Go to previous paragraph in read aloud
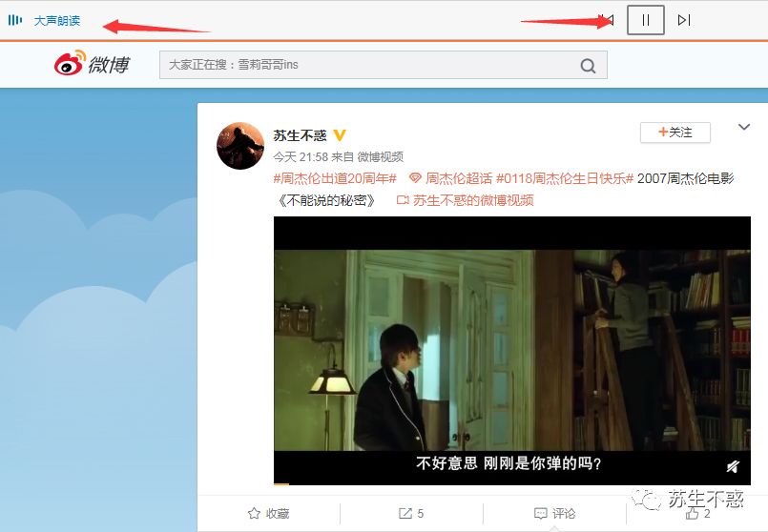 coord(610,20)
